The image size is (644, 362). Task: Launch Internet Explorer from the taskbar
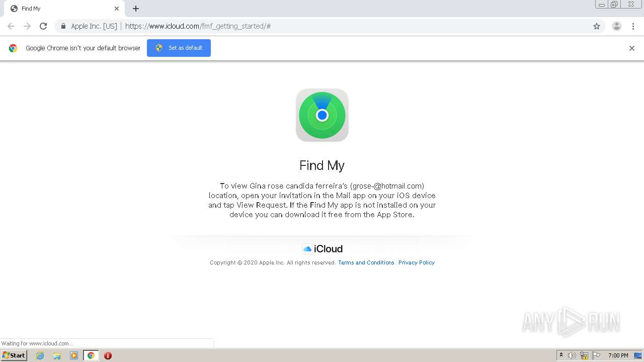(x=40, y=355)
